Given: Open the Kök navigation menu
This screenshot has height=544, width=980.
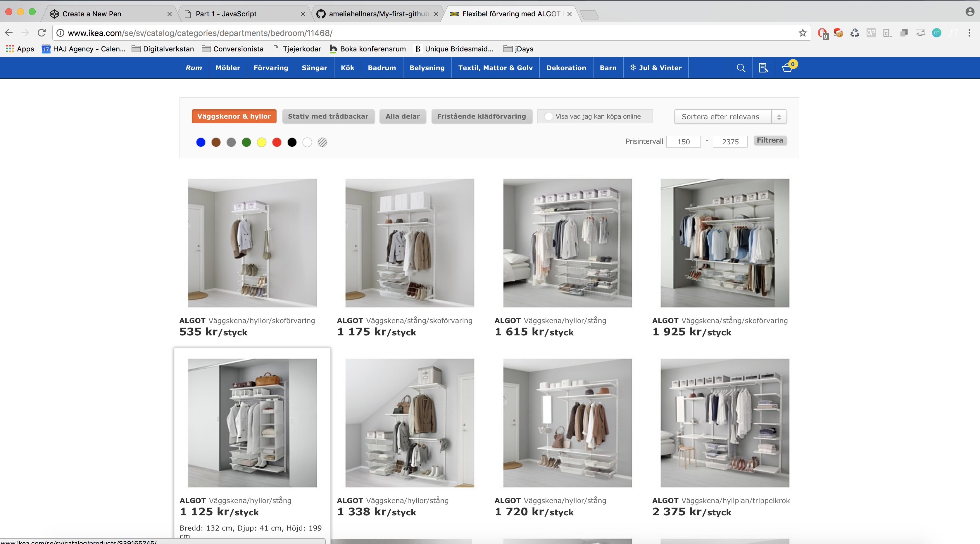Looking at the screenshot, I should [x=347, y=68].
